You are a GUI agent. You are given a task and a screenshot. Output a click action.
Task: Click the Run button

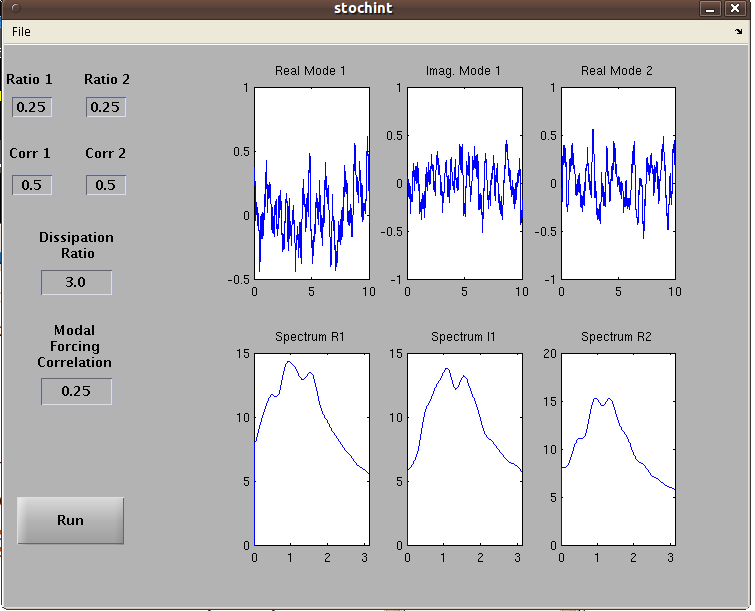pyautogui.click(x=70, y=520)
